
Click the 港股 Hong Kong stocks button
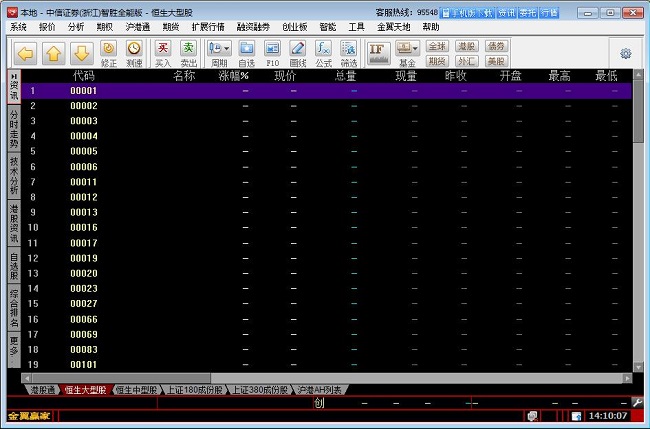point(467,46)
